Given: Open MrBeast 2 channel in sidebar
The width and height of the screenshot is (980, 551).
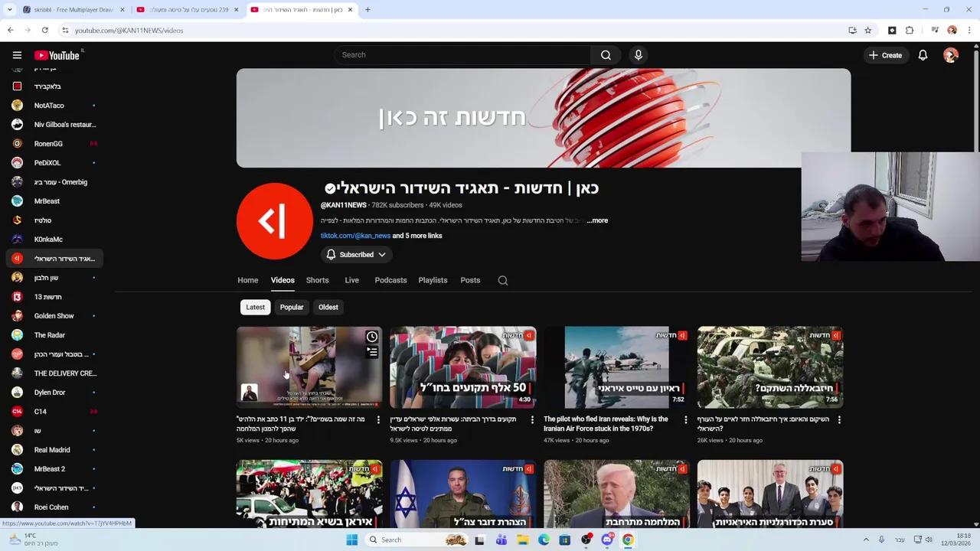Looking at the screenshot, I should tap(54, 469).
